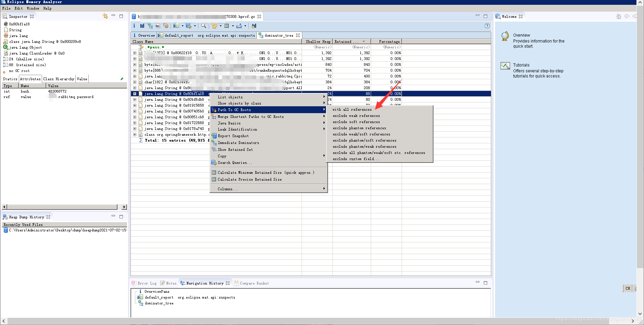
Task: Click the pin icon in Inspector attributes
Action: point(122,79)
